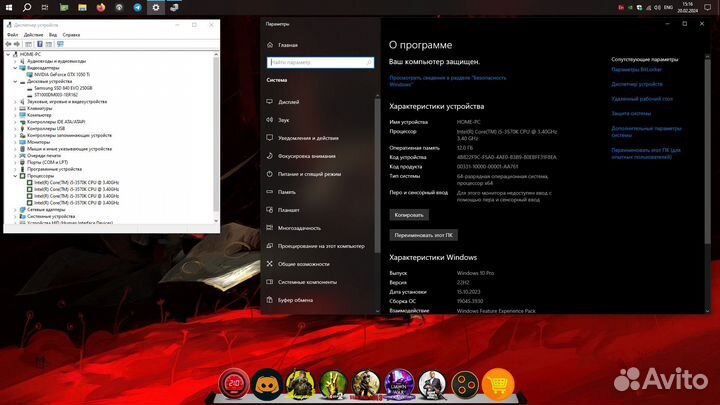Open the three-circles dock icon
This screenshot has width=720, height=405.
click(465, 384)
